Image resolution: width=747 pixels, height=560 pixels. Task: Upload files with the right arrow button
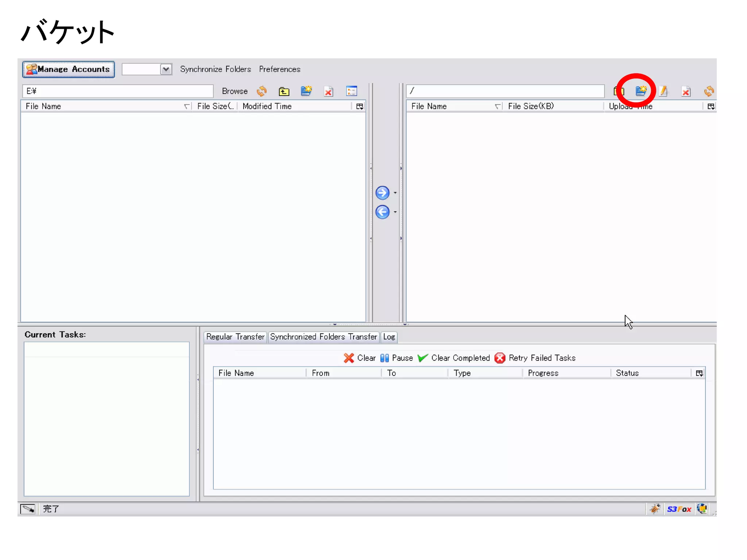point(382,193)
